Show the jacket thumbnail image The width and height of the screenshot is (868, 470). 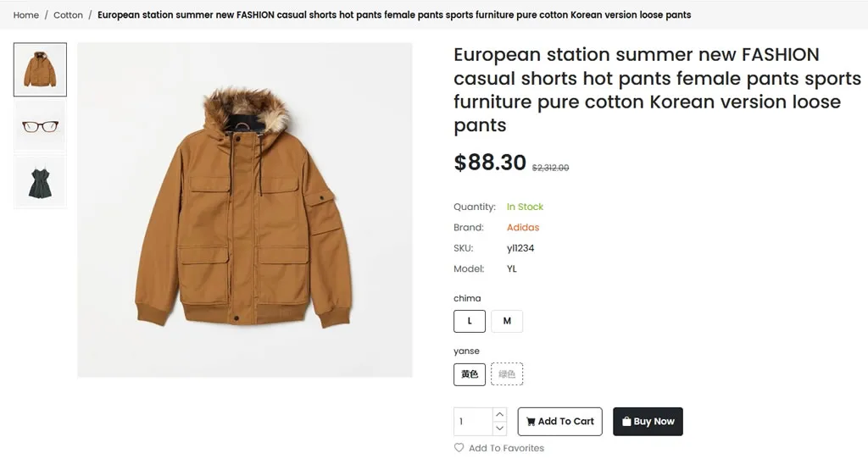point(40,69)
